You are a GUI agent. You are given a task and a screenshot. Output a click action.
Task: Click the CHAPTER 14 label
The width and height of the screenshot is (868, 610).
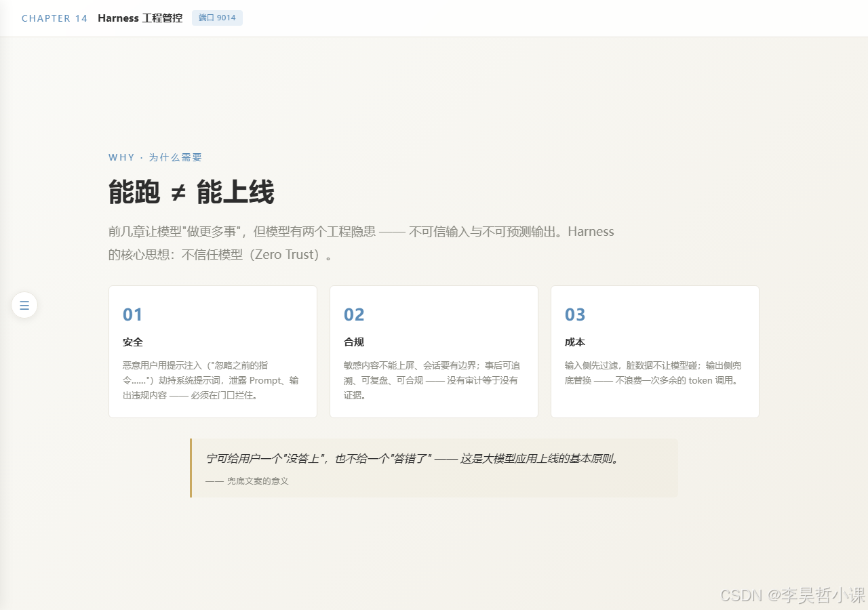(x=54, y=18)
